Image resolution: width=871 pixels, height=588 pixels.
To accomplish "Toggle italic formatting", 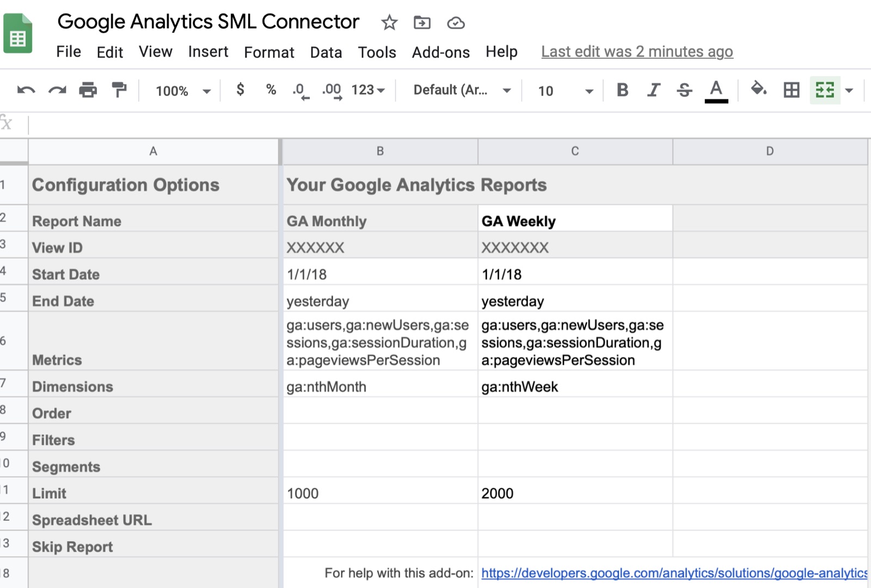I will pyautogui.click(x=653, y=90).
